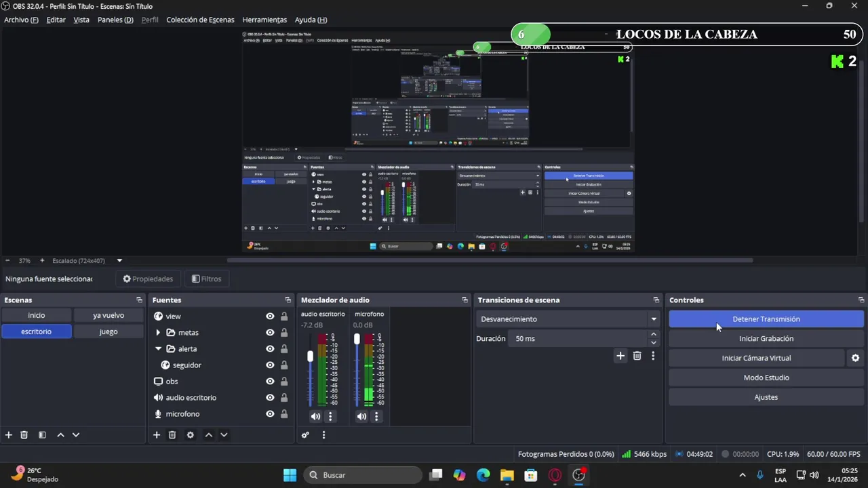Image resolution: width=868 pixels, height=488 pixels.
Task: Toggle visibility of microfono source
Action: click(x=270, y=413)
